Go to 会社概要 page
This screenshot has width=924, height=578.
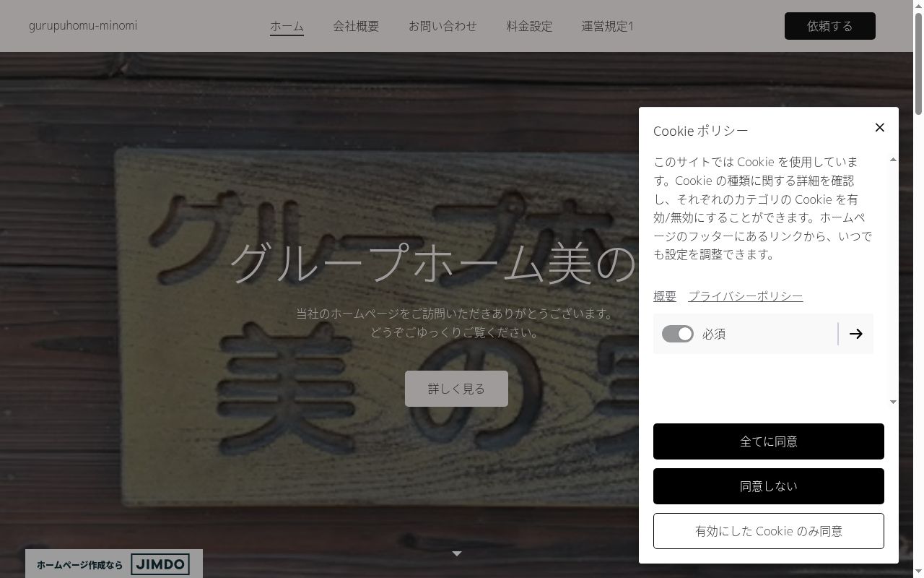pos(356,26)
